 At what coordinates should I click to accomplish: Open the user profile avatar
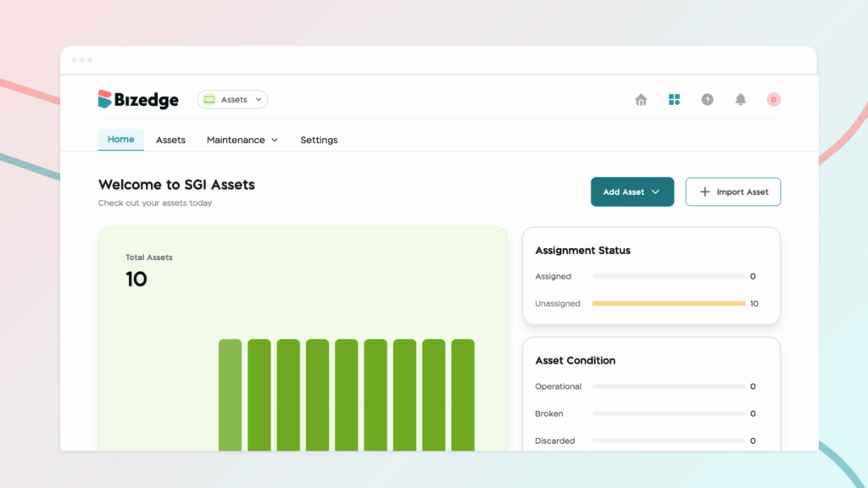[x=773, y=100]
